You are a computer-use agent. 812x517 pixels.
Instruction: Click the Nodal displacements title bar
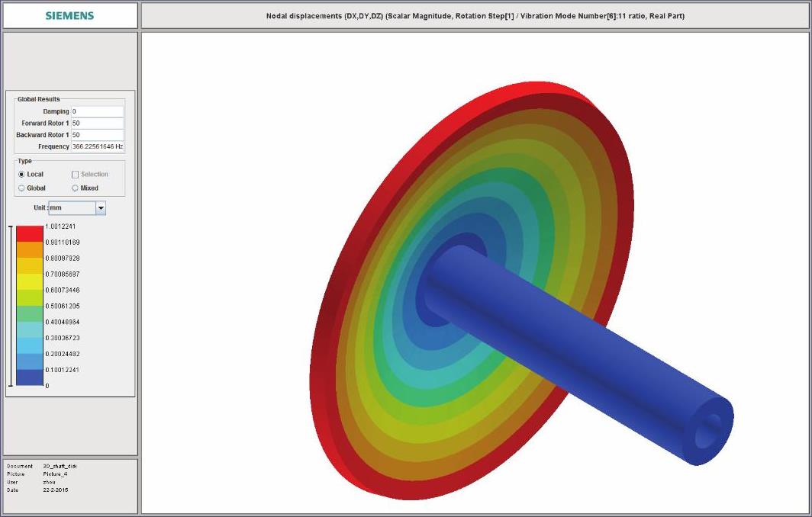[475, 15]
